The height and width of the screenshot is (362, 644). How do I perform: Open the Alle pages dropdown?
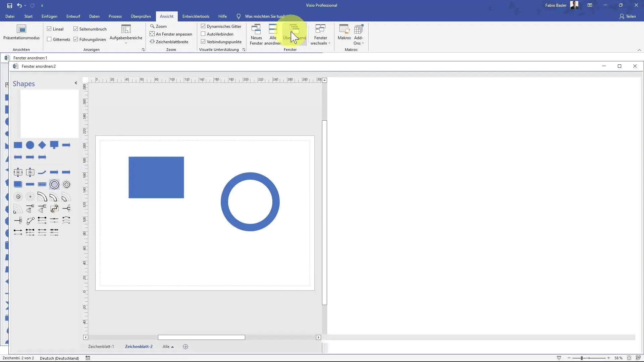click(x=168, y=347)
